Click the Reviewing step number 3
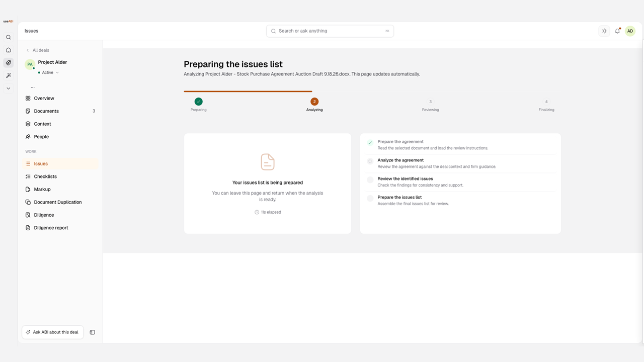The height and width of the screenshot is (362, 644). pos(431,102)
